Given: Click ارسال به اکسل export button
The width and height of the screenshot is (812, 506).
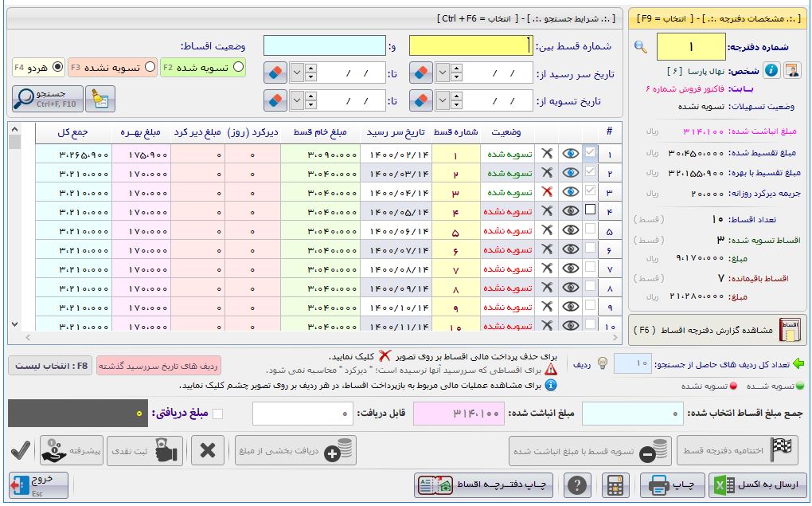Looking at the screenshot, I should click(757, 484).
